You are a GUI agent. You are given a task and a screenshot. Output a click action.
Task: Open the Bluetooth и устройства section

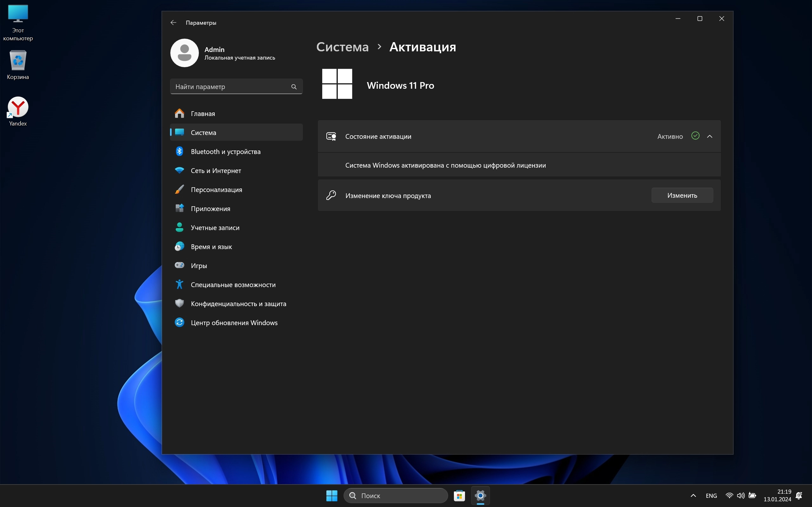click(x=225, y=151)
